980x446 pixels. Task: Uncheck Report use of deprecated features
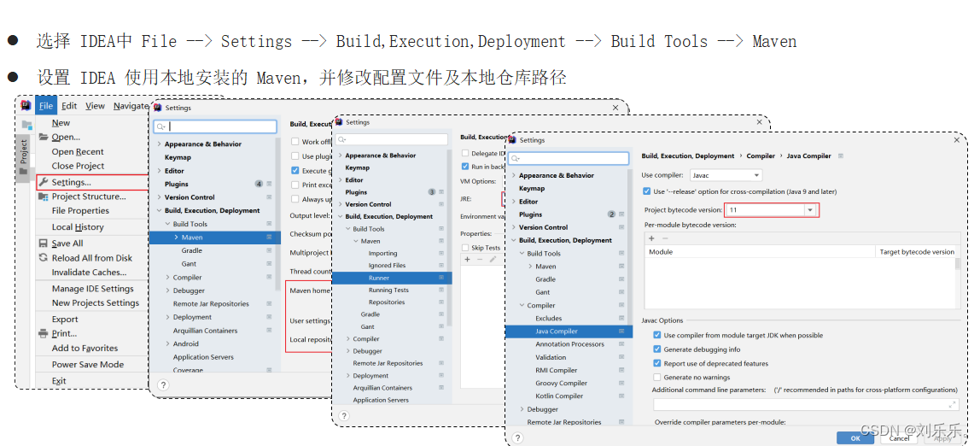[x=656, y=363]
